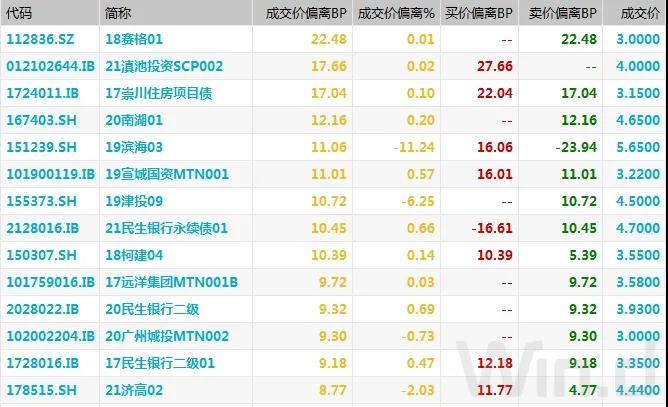Click 成交价偏离BP value 12.16
The height and width of the screenshot is (407, 668).
328,120
